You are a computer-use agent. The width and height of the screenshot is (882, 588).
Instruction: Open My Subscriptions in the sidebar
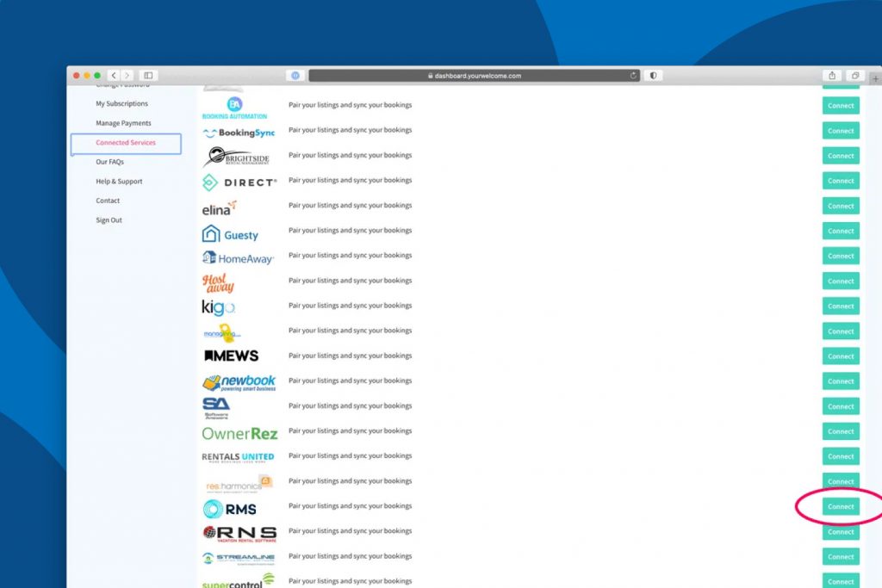click(x=121, y=104)
